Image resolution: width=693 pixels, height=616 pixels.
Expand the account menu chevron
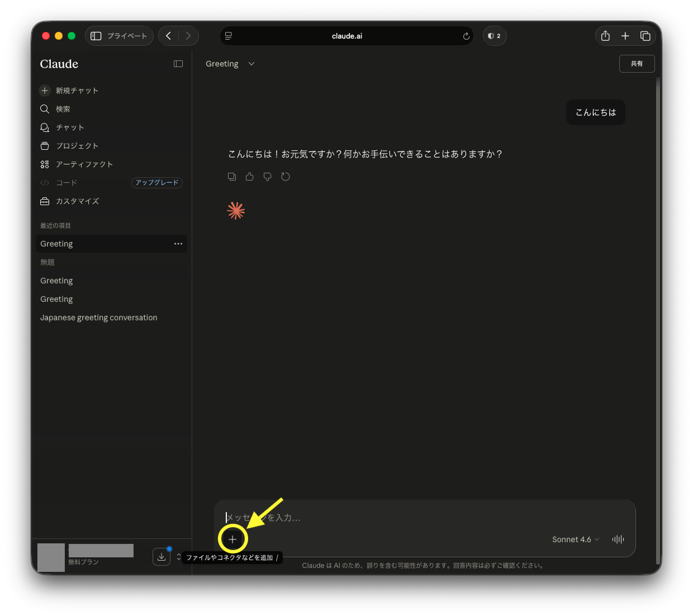(179, 557)
